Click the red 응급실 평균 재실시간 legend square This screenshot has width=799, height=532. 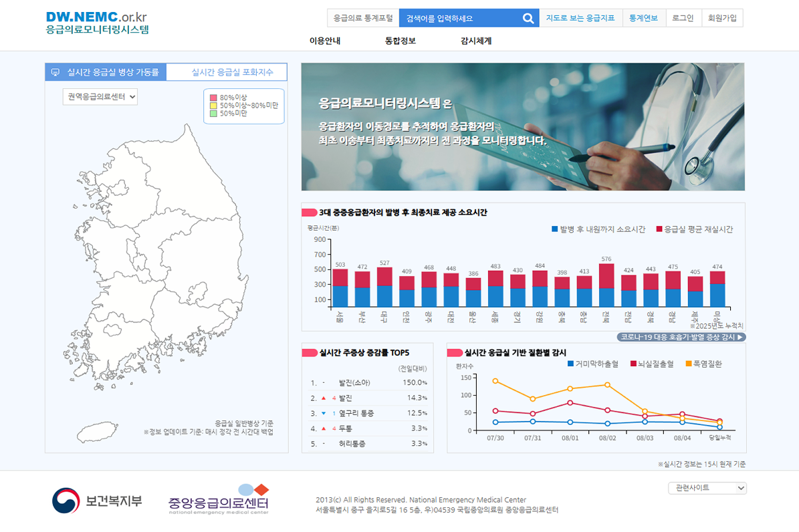click(x=659, y=229)
